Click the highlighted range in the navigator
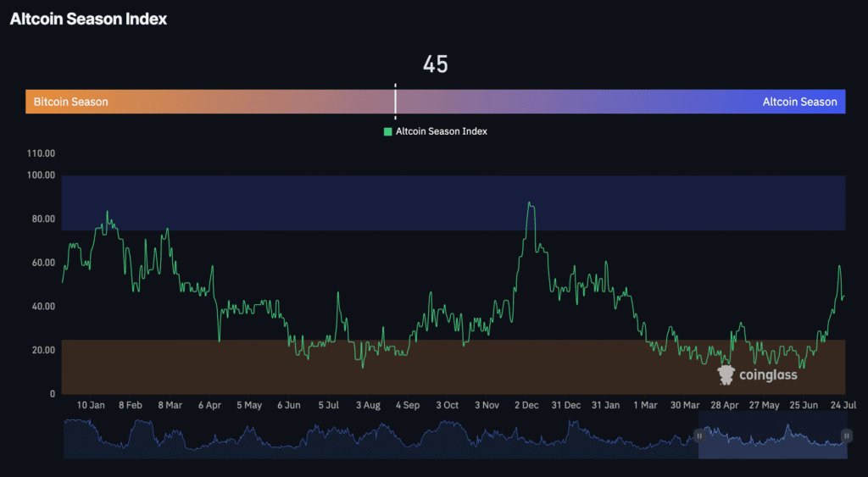Viewport: 868px width, 477px height. pos(773,435)
